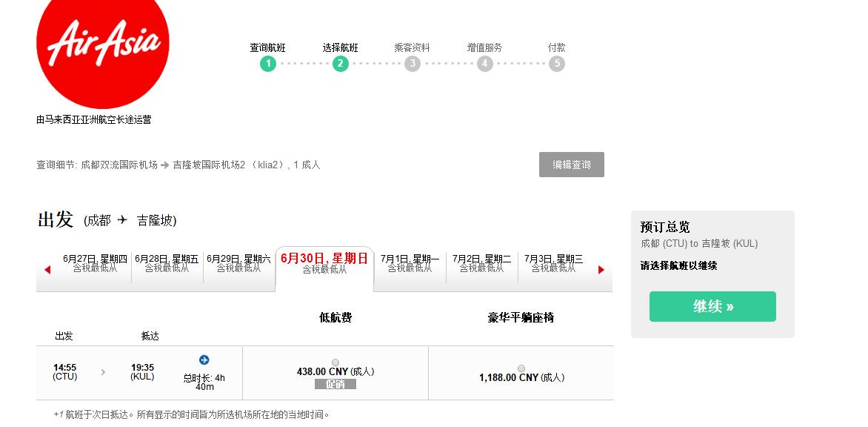The width and height of the screenshot is (868, 427).
Task: Switch to the June 28 Friday tab
Action: tap(167, 263)
